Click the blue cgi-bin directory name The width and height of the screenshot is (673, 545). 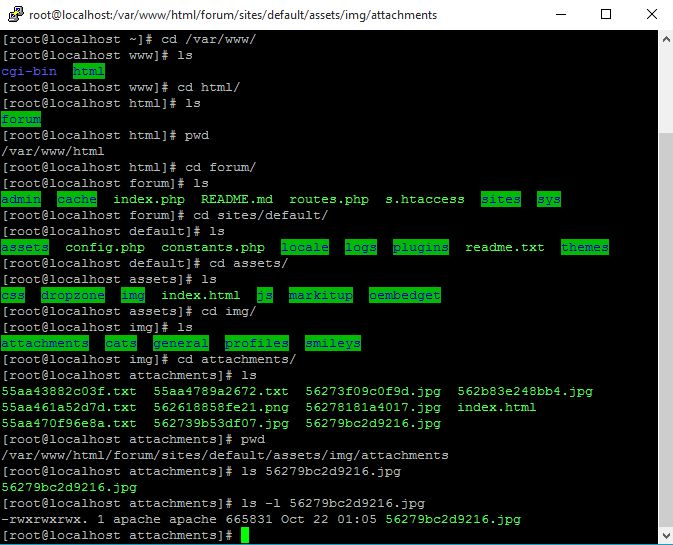coord(29,71)
